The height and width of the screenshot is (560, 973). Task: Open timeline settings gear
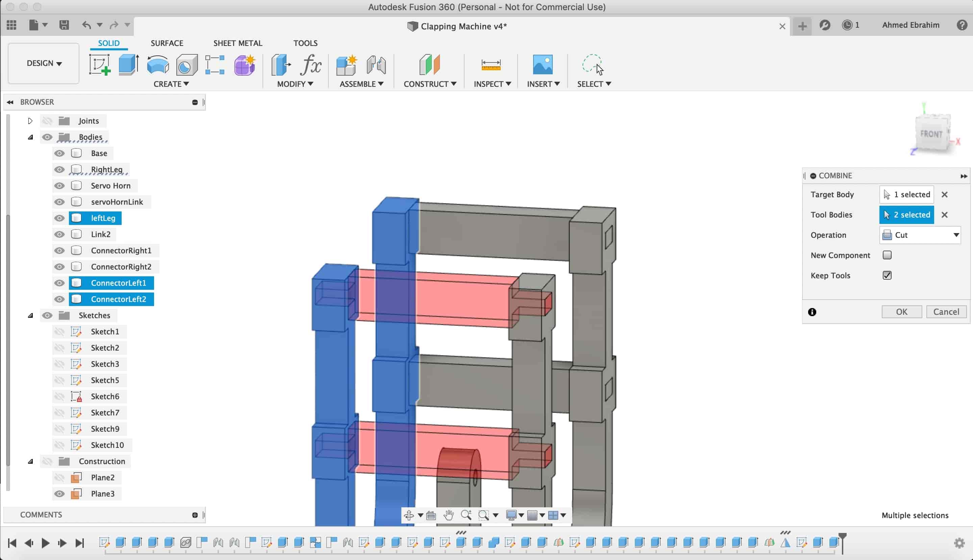click(x=959, y=543)
